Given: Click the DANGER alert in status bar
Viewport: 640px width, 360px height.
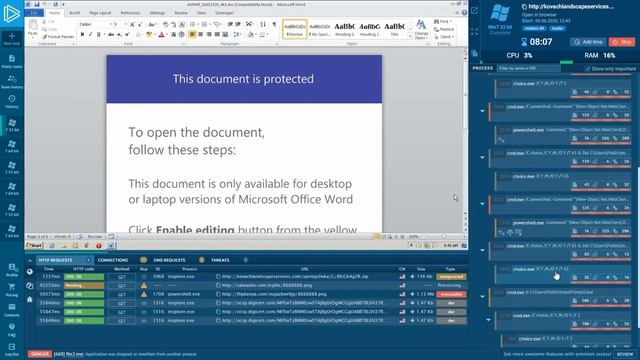Looking at the screenshot, I should tap(40, 354).
